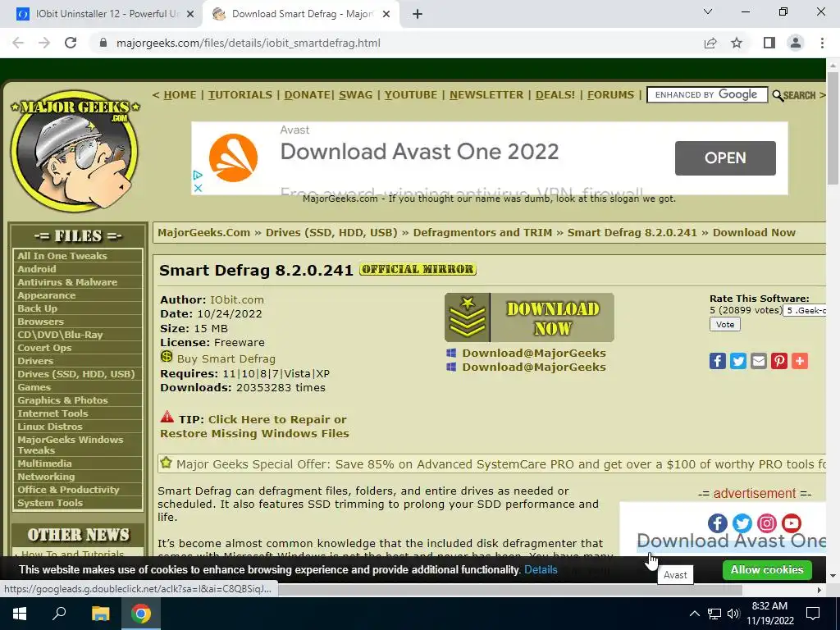Show hidden system tray icons
This screenshot has height=630, width=840.
click(x=694, y=614)
